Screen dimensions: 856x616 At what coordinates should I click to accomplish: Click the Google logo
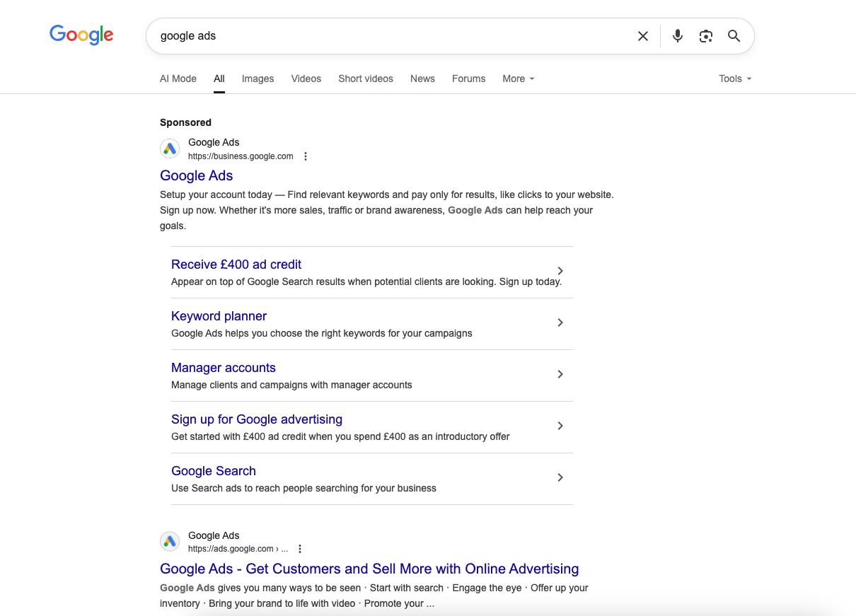(81, 35)
